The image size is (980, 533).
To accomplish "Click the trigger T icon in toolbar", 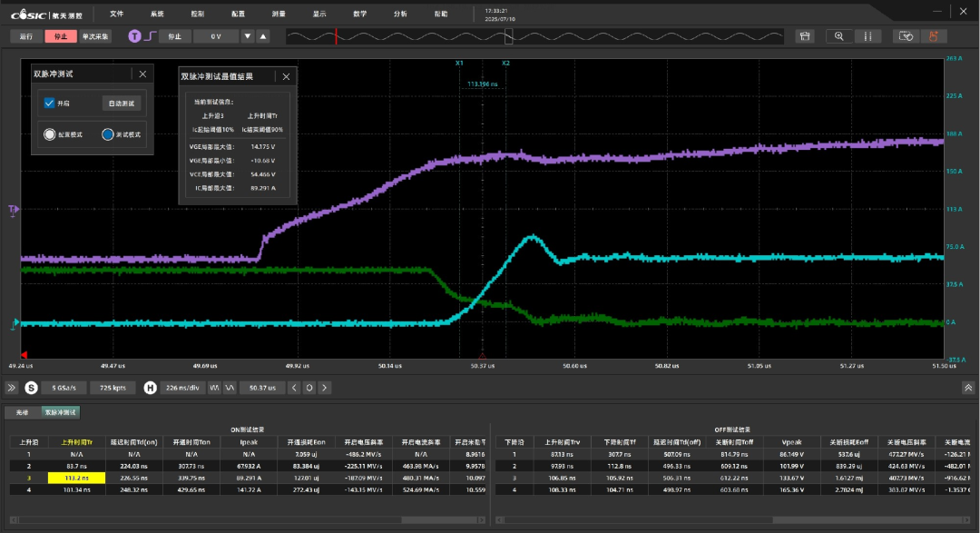I will tap(135, 36).
